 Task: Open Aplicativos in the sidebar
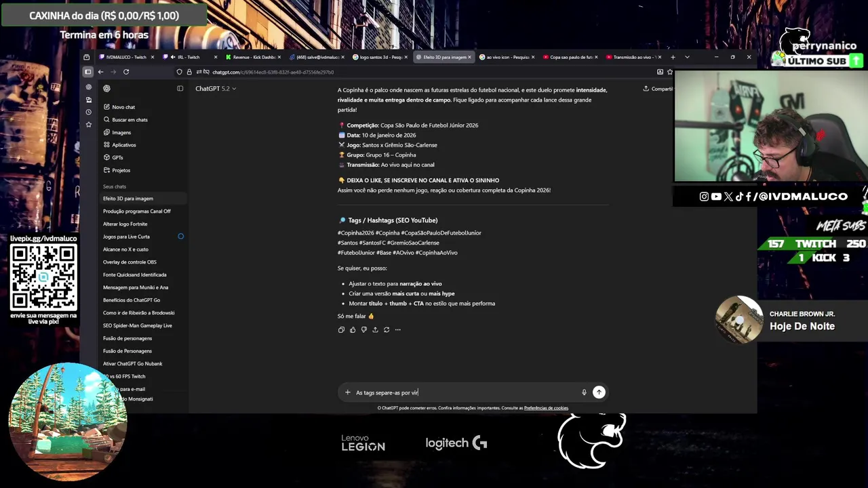[119, 145]
